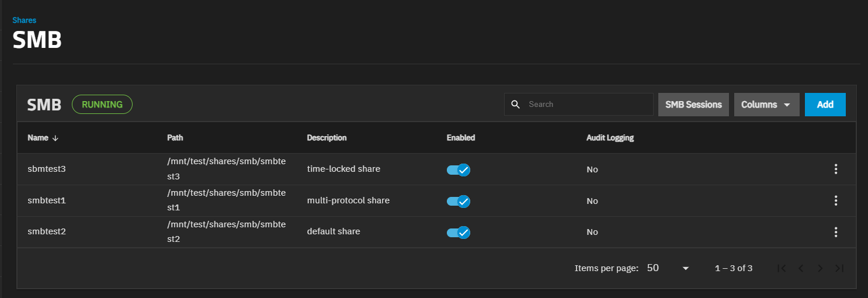Toggle off the smbtest1 multi-protocol share

click(x=459, y=201)
